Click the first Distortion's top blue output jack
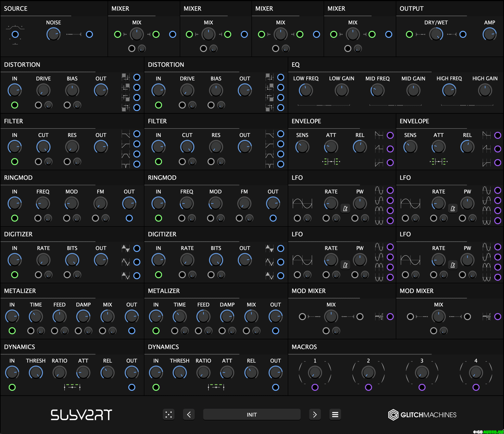The width and height of the screenshot is (504, 434). [137, 77]
